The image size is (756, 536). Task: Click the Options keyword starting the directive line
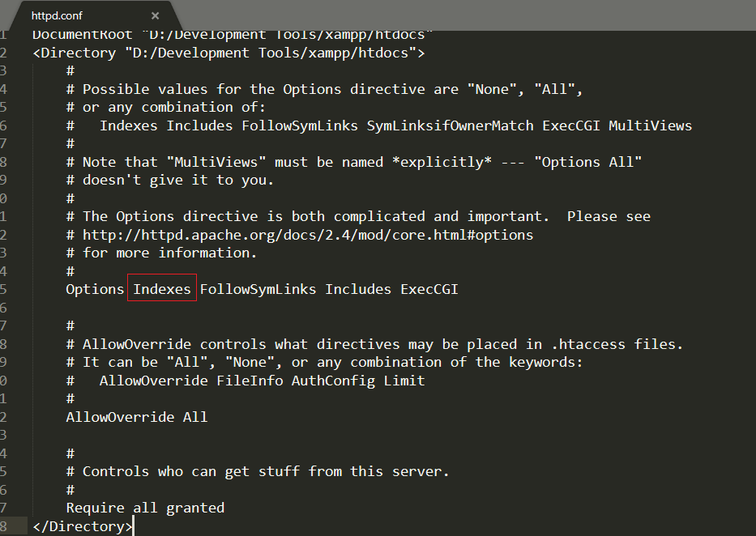click(x=94, y=289)
